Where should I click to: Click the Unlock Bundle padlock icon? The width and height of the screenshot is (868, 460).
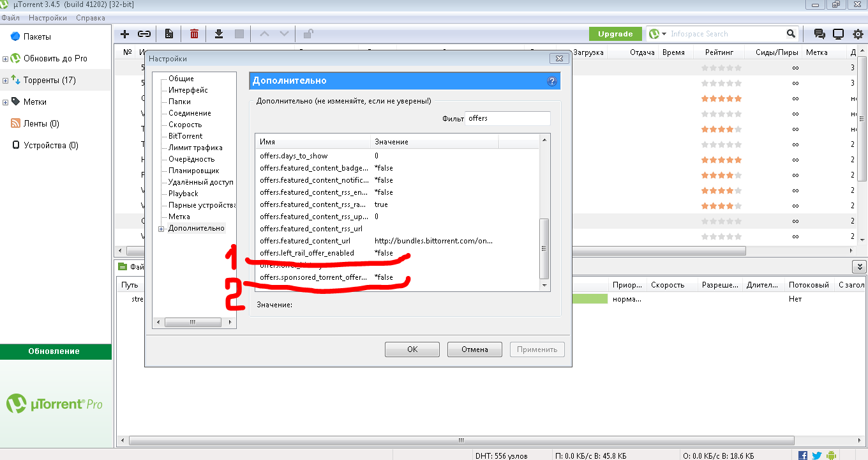click(308, 34)
